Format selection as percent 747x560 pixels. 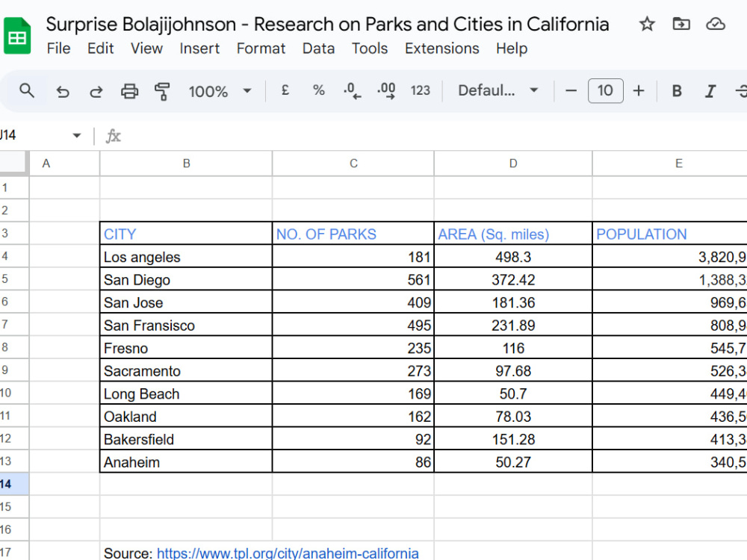319,90
